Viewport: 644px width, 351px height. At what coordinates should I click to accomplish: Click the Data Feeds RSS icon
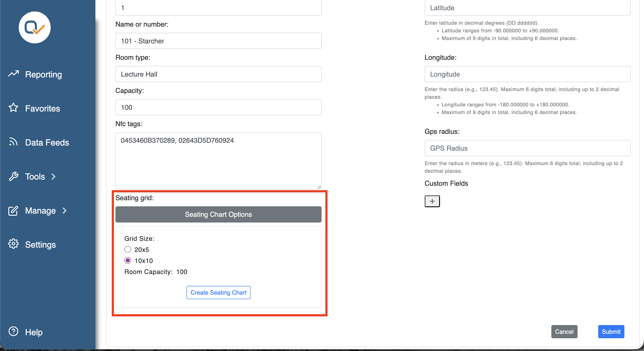click(13, 142)
